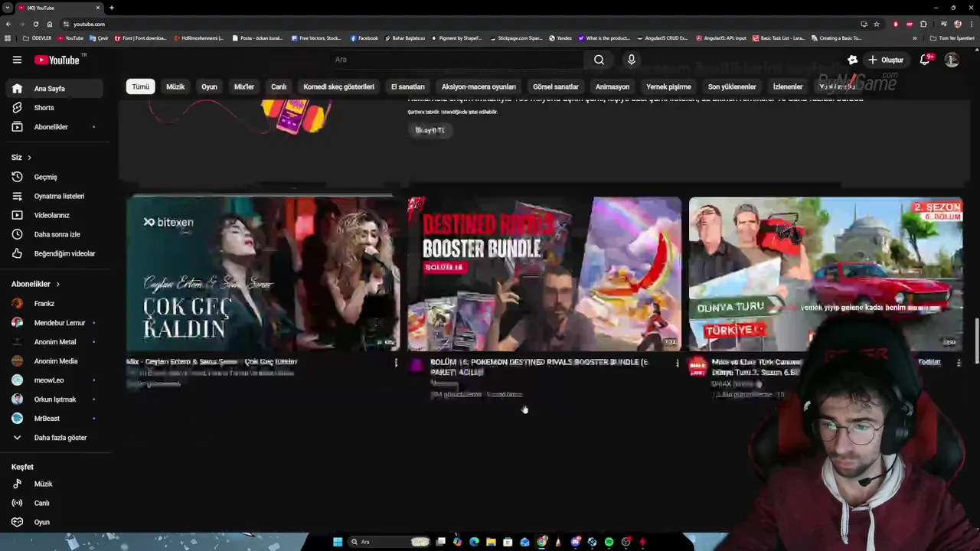Open Abonelikler feed in sidebar
This screenshot has width=980, height=551.
pos(54,127)
